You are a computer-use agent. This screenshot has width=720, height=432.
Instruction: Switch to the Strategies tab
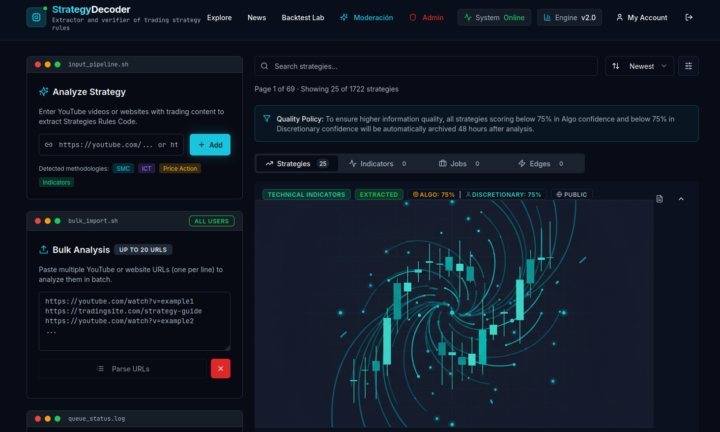[x=297, y=163]
